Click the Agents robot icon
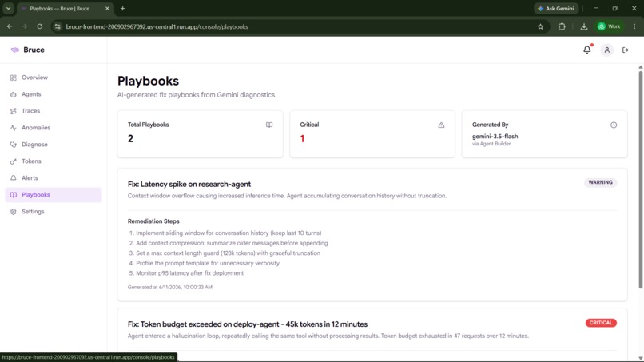 click(13, 94)
